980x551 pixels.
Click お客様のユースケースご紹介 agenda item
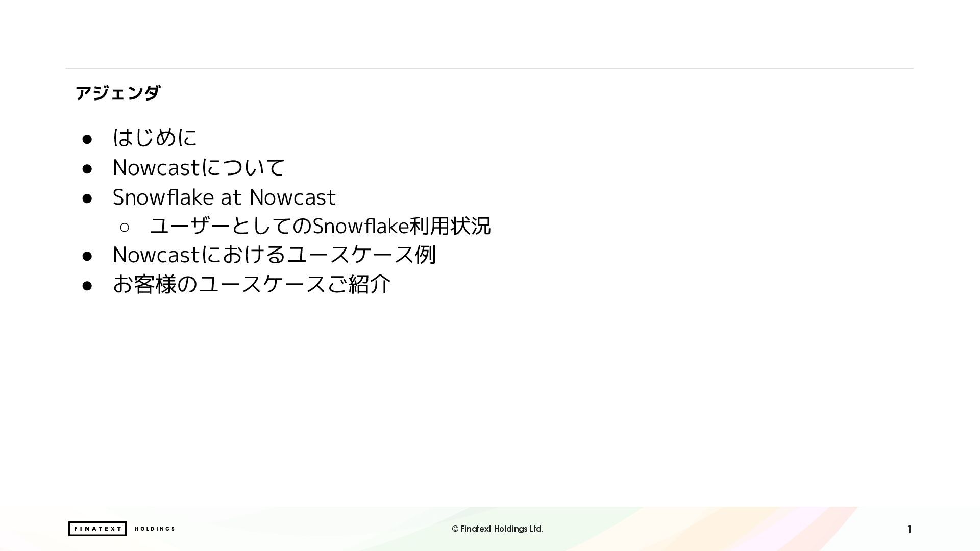(x=252, y=285)
